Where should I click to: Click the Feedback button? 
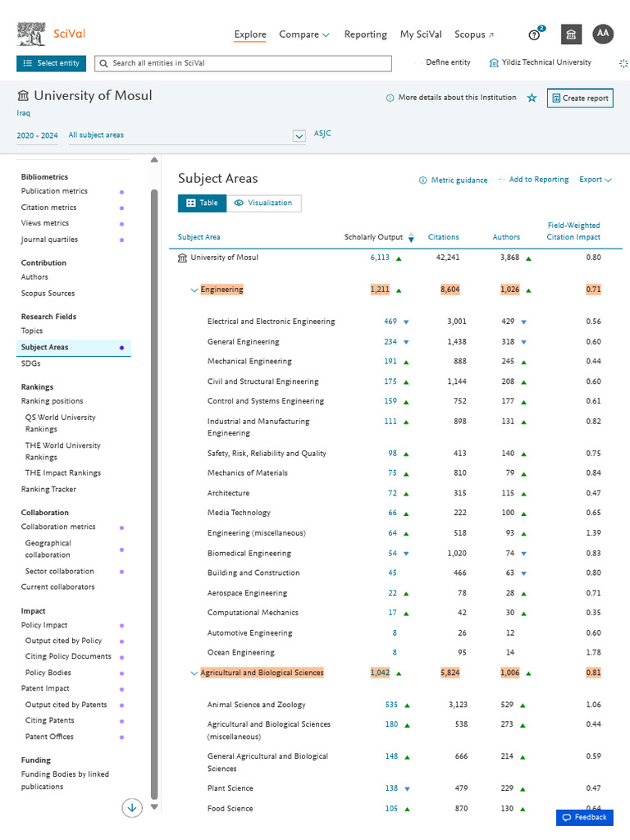point(584,818)
